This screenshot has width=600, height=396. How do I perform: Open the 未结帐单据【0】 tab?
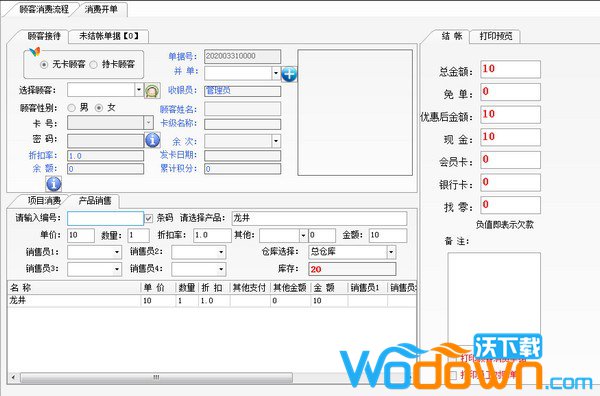109,36
